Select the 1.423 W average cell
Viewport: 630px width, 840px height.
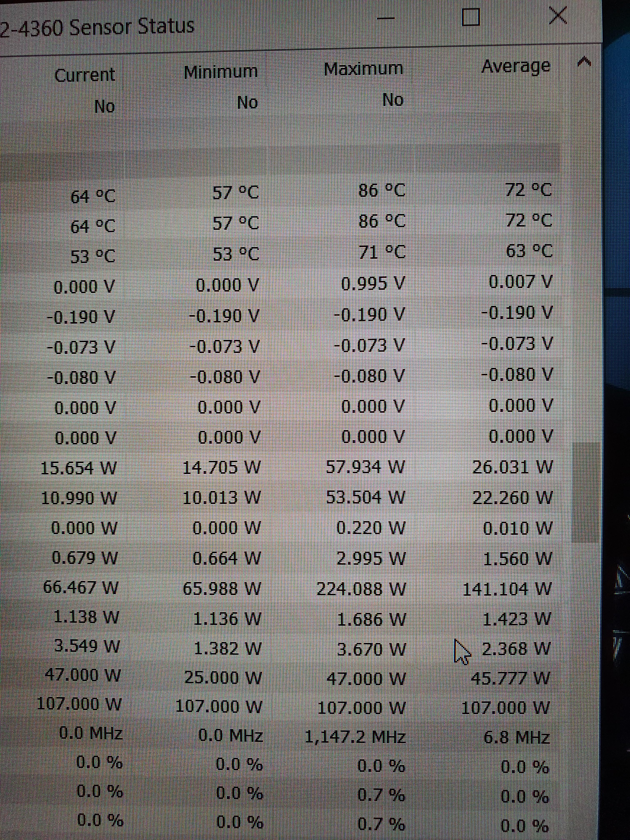(517, 619)
